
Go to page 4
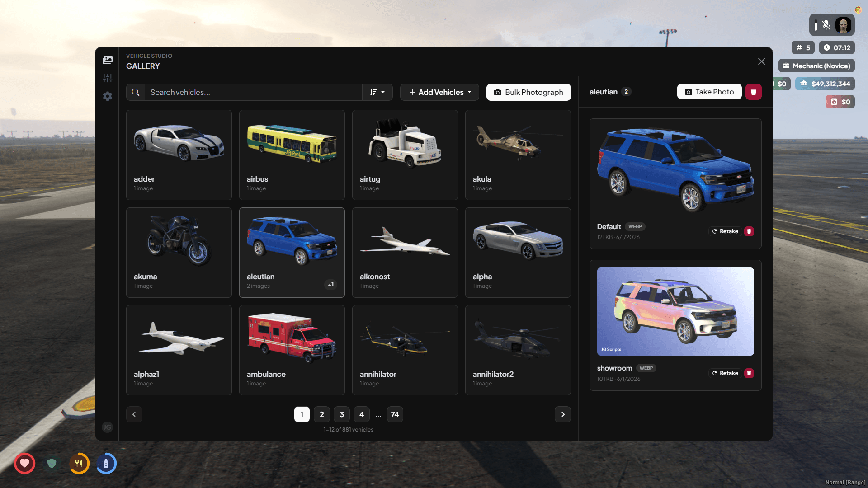click(362, 414)
